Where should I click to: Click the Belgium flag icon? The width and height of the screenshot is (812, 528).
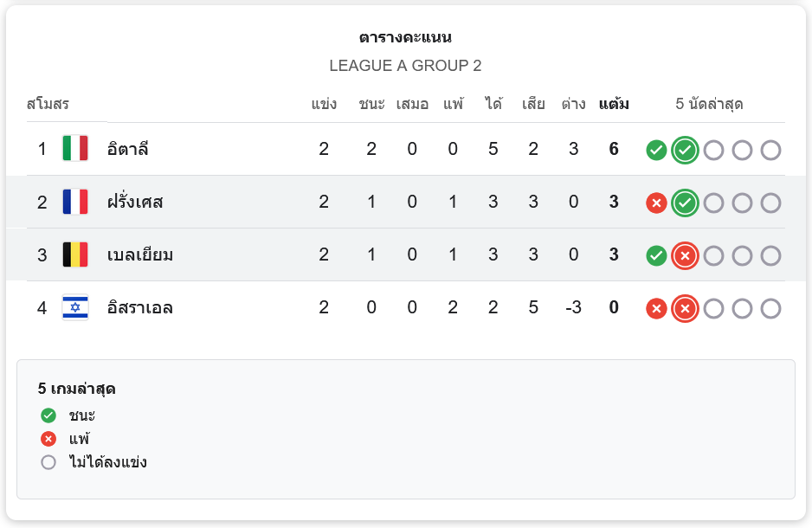[x=75, y=255]
